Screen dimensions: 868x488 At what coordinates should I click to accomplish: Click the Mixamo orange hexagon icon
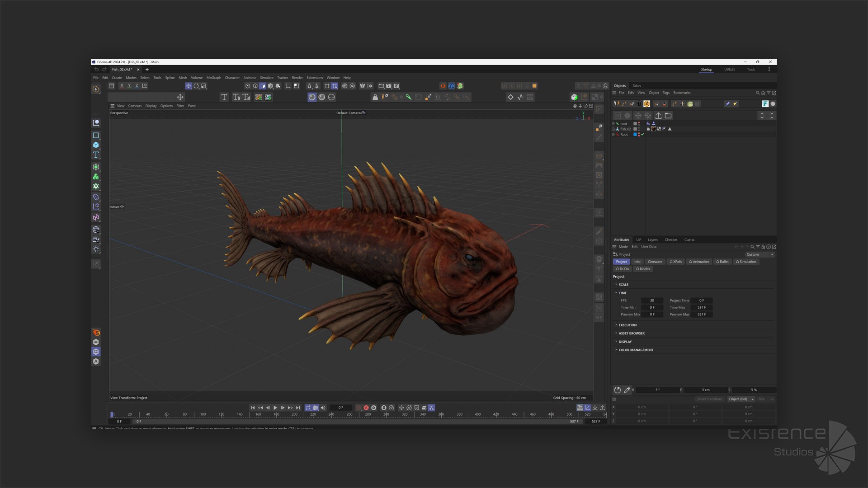647,104
